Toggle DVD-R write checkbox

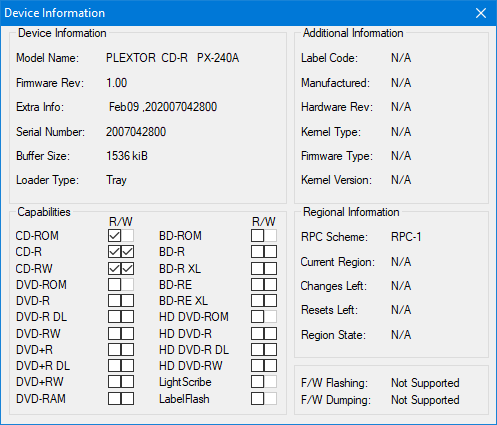(127, 301)
